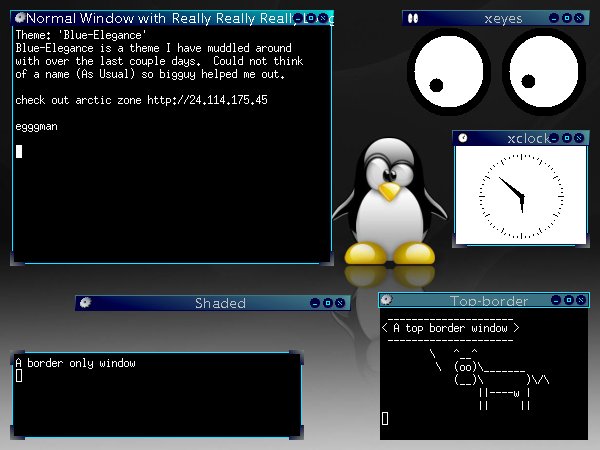Click the 'A top border window' speech text

click(x=450, y=328)
